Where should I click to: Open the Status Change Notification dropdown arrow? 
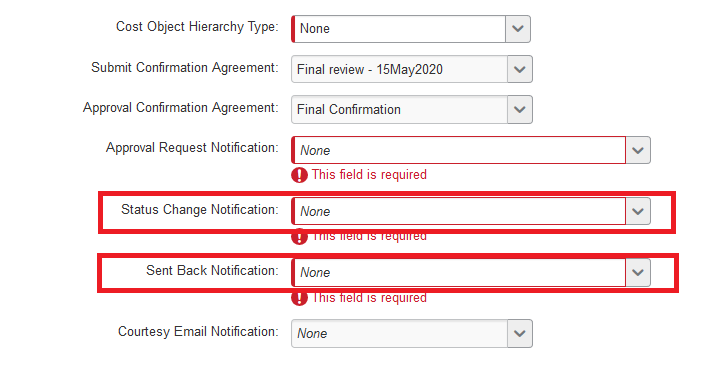638,211
